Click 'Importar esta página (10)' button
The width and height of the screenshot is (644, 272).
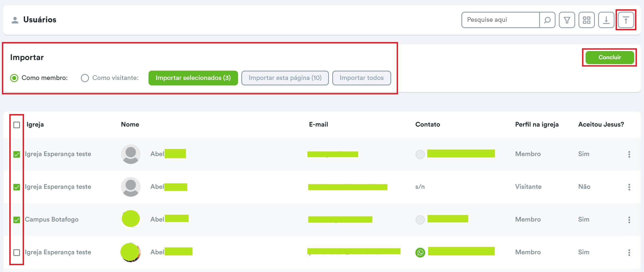point(285,78)
